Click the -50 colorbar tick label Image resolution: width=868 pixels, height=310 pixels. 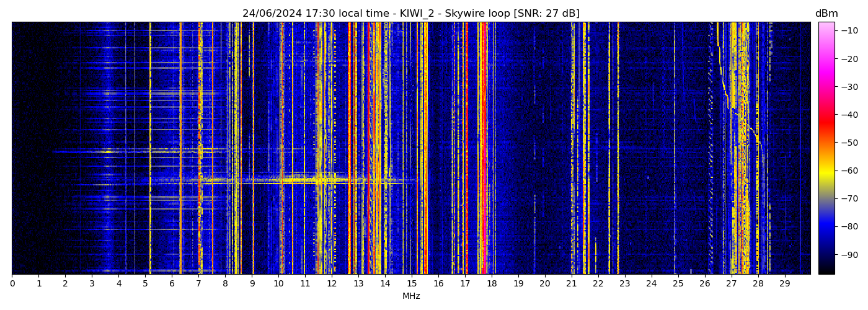[x=849, y=143]
